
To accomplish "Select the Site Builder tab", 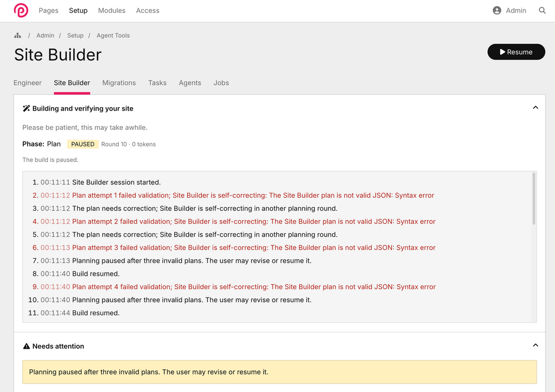I will pos(72,83).
